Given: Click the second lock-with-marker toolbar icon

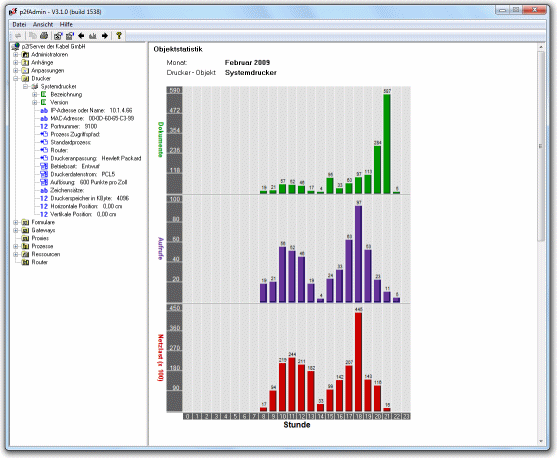Looking at the screenshot, I should coord(70,36).
